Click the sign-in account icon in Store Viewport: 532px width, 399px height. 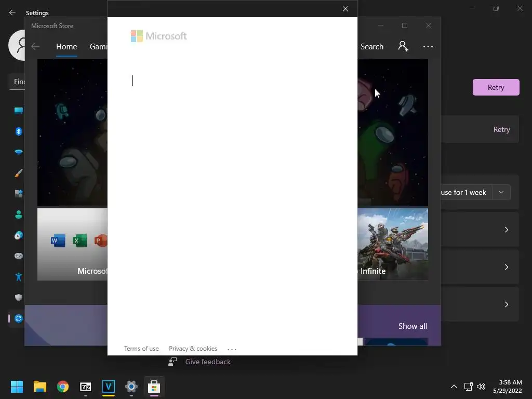point(403,46)
